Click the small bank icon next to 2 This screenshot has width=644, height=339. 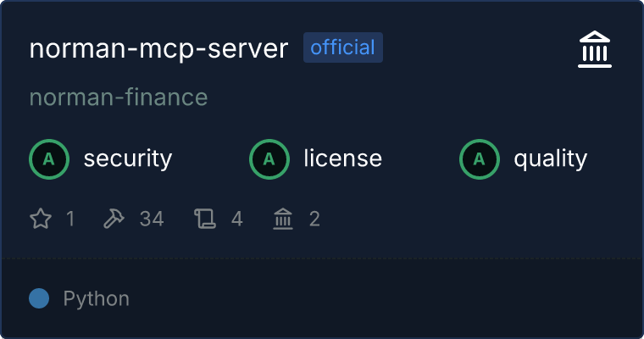(282, 220)
